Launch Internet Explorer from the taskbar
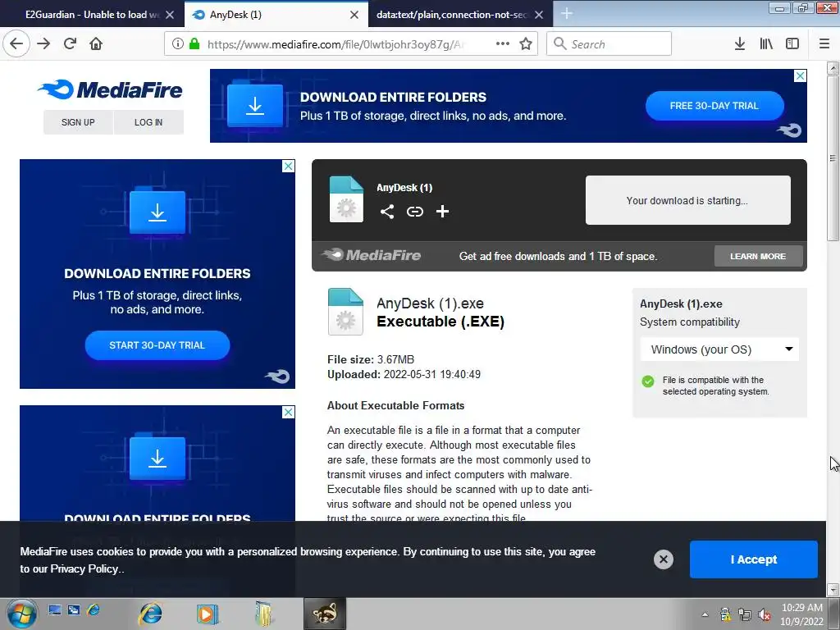 150,614
